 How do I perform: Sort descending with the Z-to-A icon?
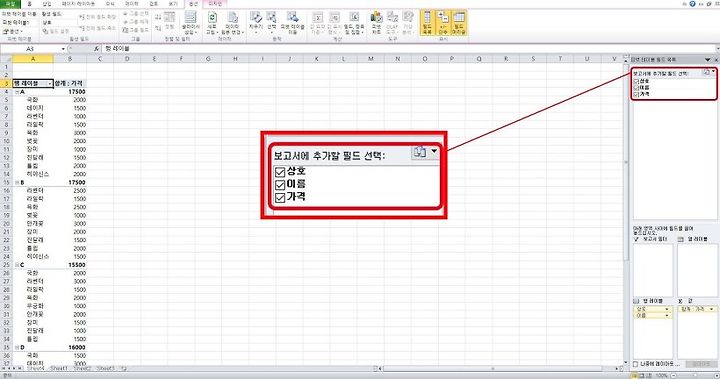click(x=158, y=28)
